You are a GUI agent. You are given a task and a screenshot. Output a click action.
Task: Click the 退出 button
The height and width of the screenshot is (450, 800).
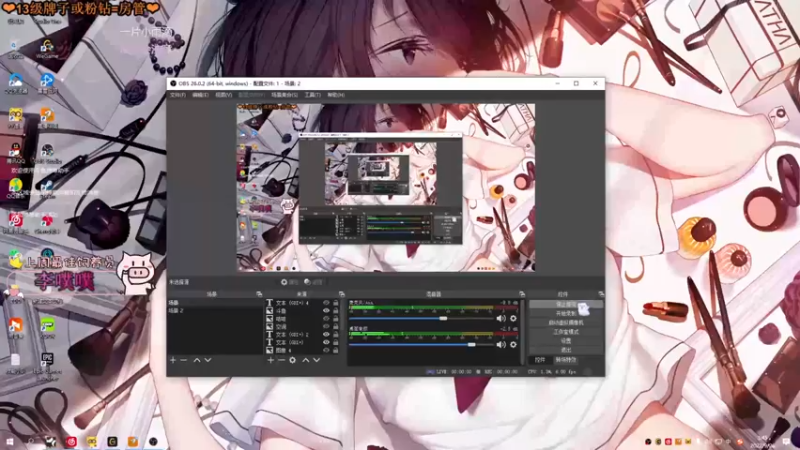(566, 350)
